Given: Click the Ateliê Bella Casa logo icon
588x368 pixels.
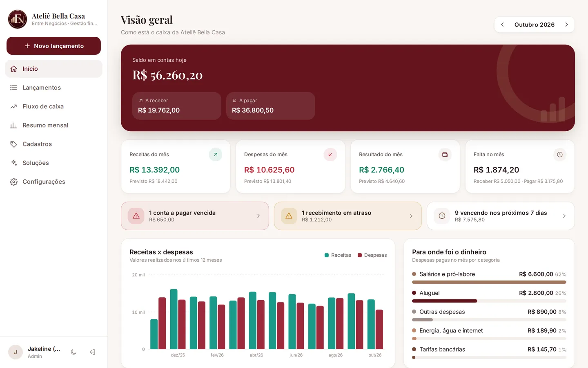Looking at the screenshot, I should [18, 19].
